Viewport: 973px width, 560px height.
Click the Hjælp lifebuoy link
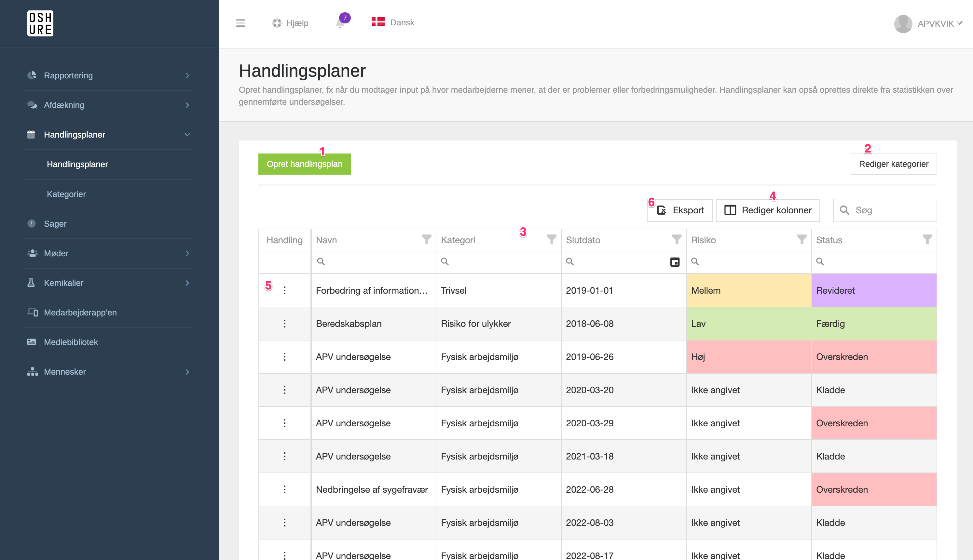click(291, 23)
